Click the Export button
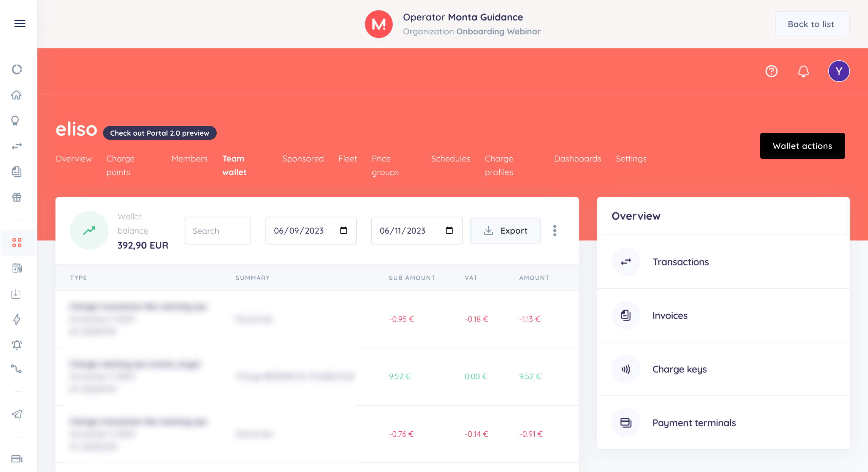The height and width of the screenshot is (472, 868). coord(505,231)
